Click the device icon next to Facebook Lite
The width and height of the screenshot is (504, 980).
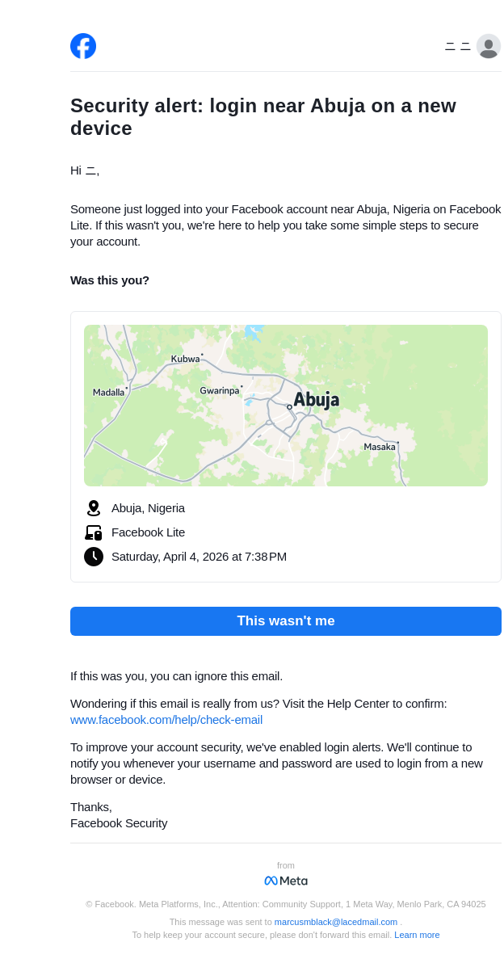94,532
